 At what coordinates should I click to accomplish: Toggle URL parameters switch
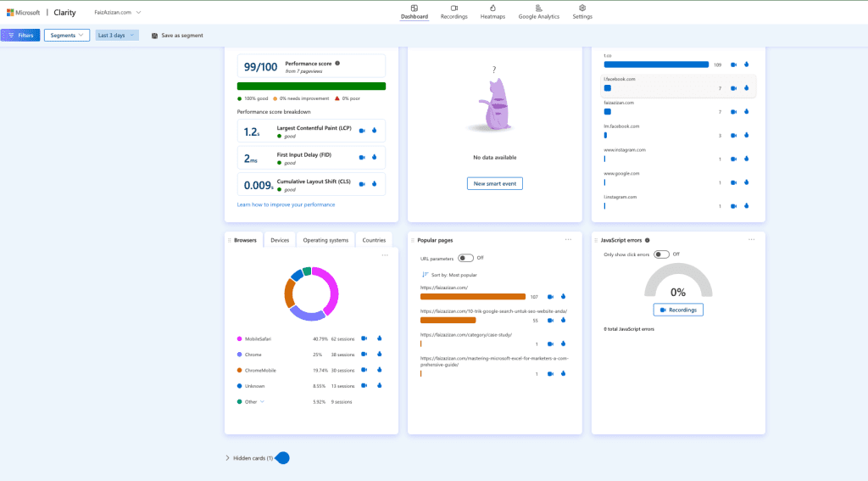(465, 258)
